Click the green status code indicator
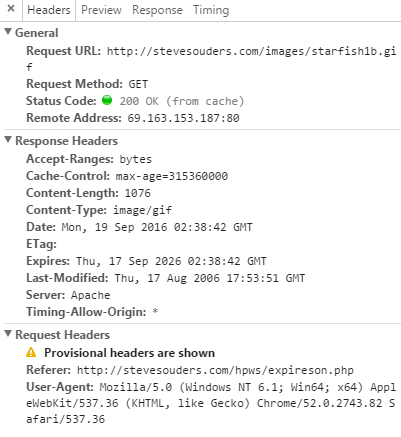Screen dimensions: 401x437 pos(107,100)
